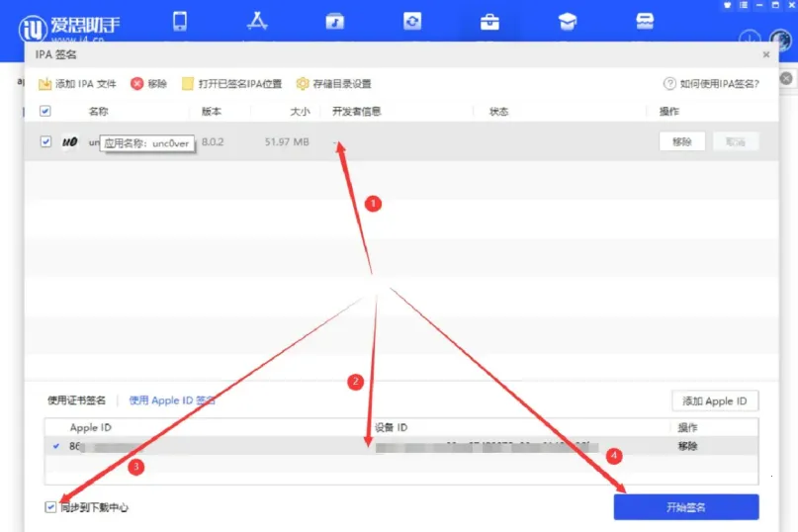Click the blue 开始签名 button
798x532 pixels.
(686, 507)
